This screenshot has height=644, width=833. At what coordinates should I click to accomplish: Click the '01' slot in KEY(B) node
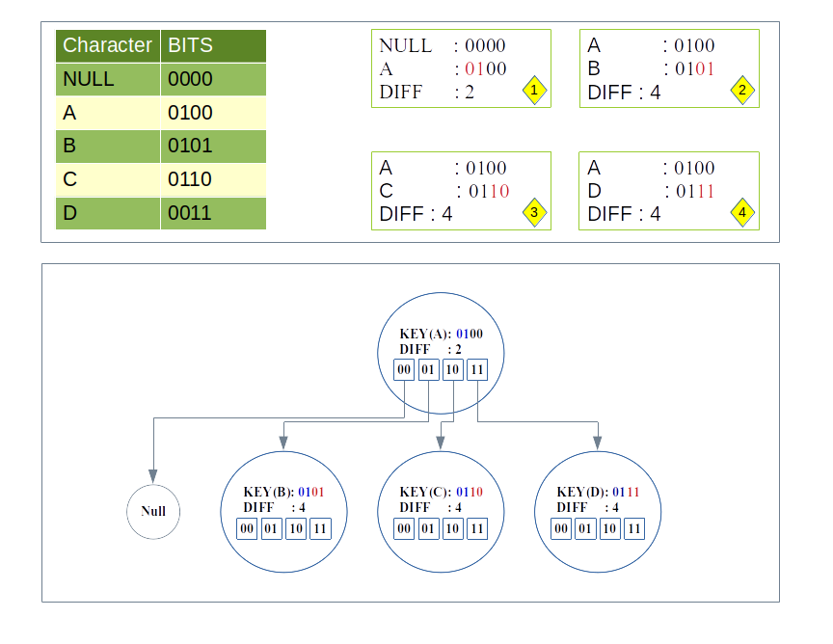(x=272, y=528)
